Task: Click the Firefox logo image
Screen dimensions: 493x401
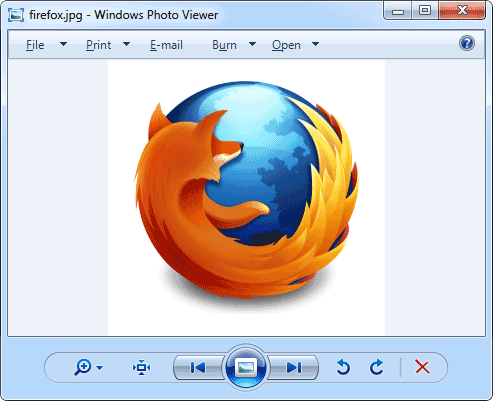Action: click(247, 198)
